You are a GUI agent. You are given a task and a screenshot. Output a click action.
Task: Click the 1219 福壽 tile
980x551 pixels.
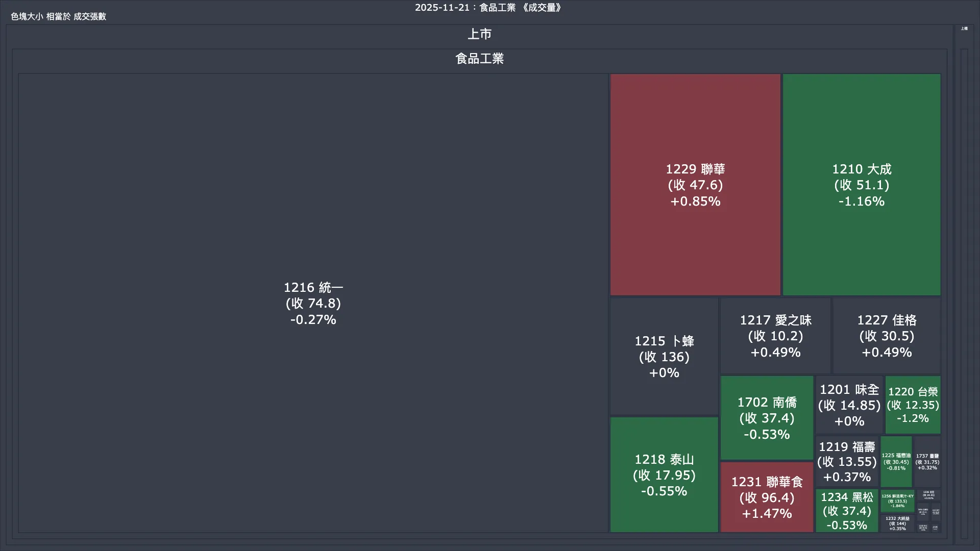click(847, 462)
